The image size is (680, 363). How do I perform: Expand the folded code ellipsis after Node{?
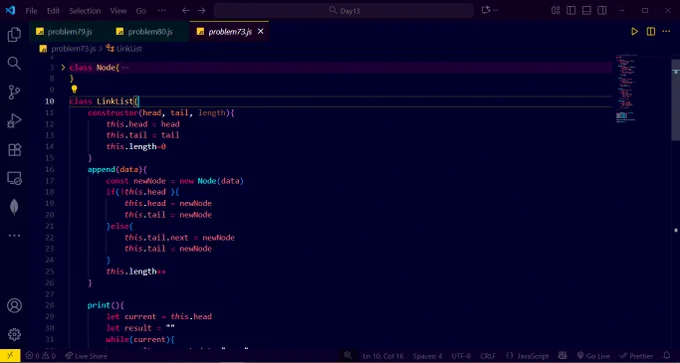coord(125,67)
